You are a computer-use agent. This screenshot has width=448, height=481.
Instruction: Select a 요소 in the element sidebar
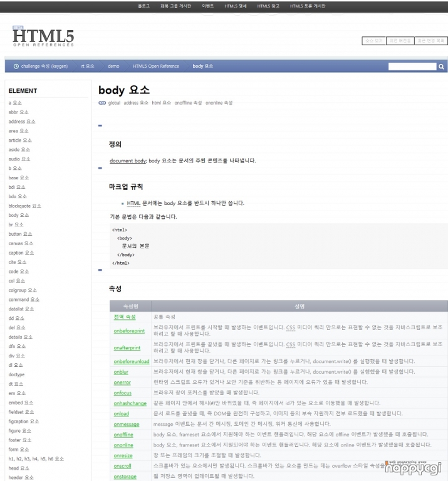click(15, 103)
